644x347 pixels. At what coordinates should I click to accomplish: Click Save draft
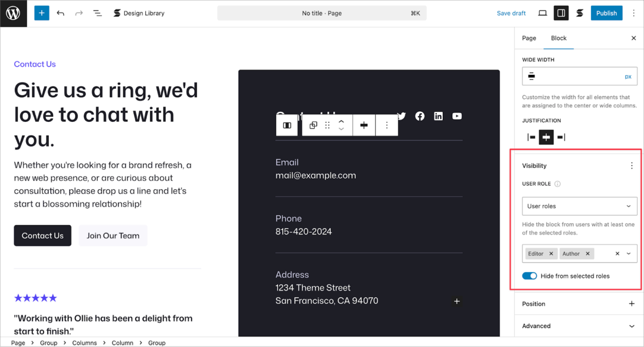click(511, 13)
